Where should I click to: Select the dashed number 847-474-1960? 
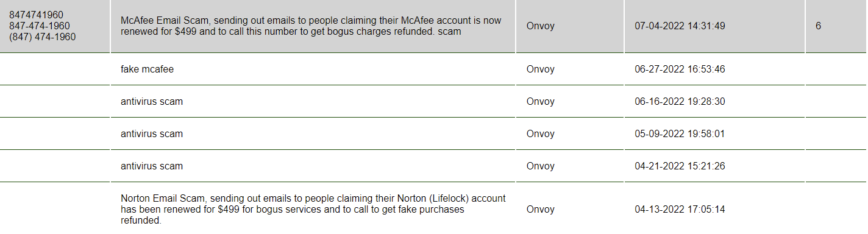point(39,26)
